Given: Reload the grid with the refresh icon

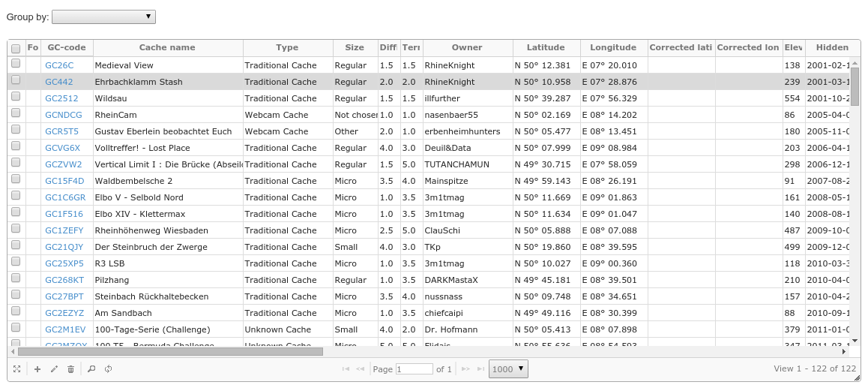Looking at the screenshot, I should point(108,369).
